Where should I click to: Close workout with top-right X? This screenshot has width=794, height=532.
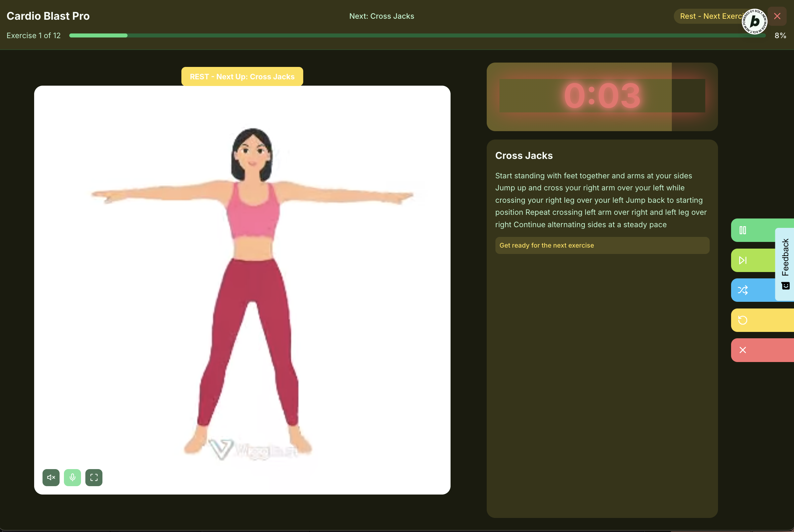tap(777, 16)
